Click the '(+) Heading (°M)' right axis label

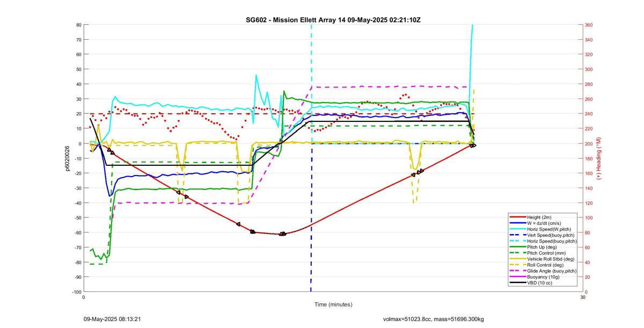(599, 158)
